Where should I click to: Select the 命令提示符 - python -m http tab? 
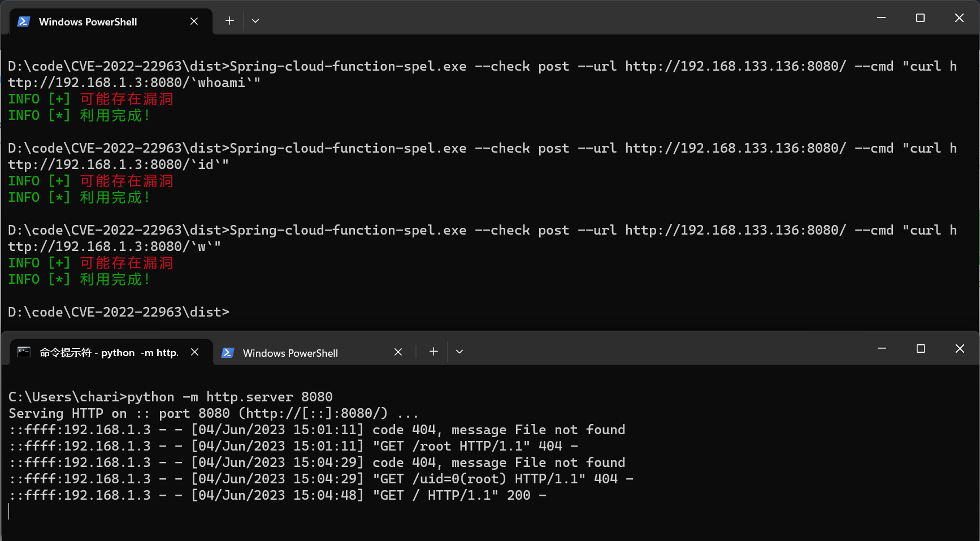click(x=111, y=352)
